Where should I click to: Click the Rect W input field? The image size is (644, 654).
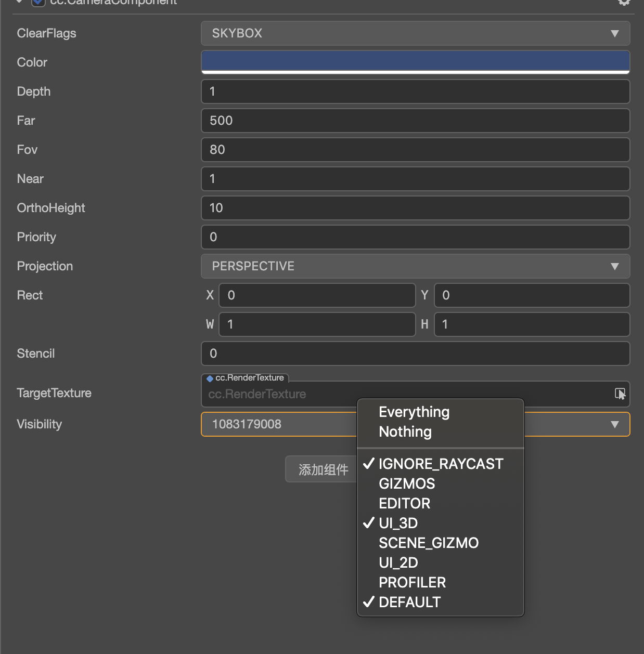[317, 324]
